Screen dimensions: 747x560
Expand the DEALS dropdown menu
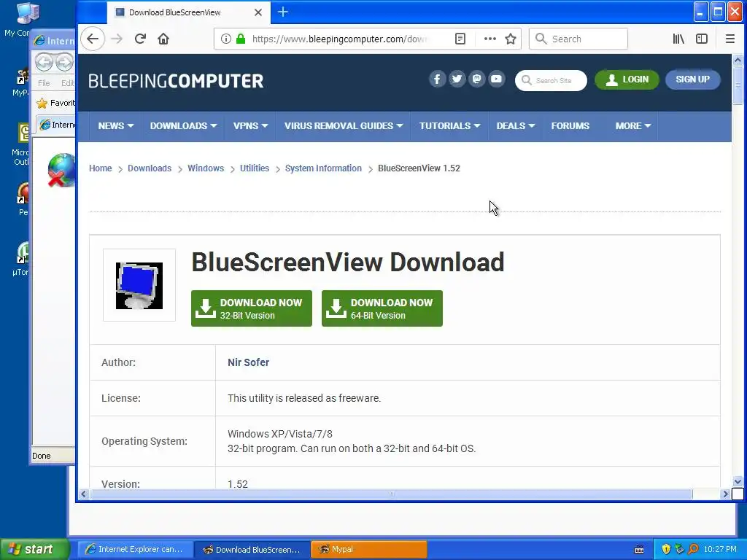(x=516, y=126)
